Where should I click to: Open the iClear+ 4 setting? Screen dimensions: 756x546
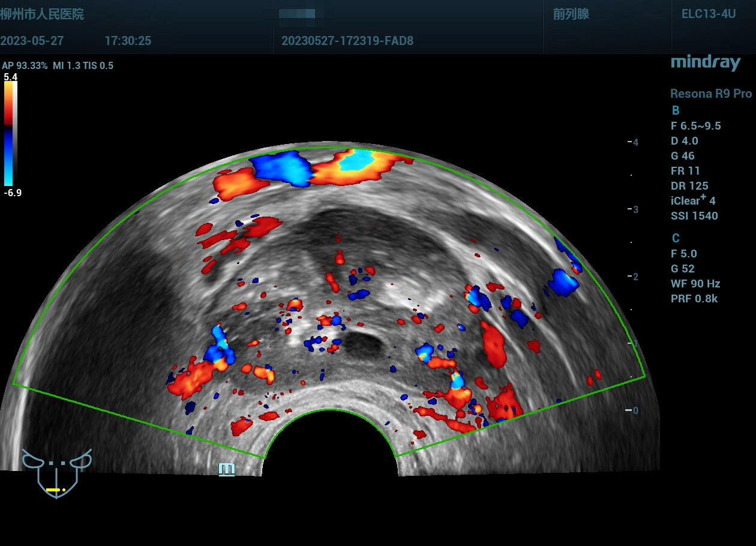click(693, 200)
